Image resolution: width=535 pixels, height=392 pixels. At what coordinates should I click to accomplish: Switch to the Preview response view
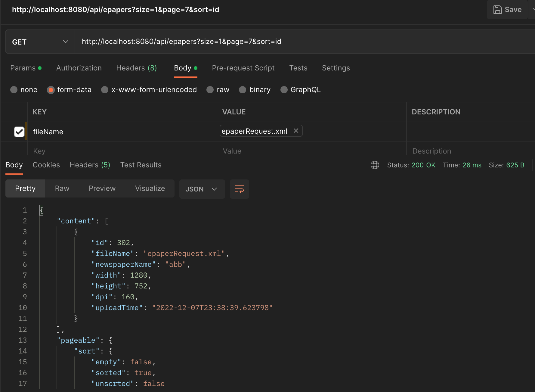[102, 188]
